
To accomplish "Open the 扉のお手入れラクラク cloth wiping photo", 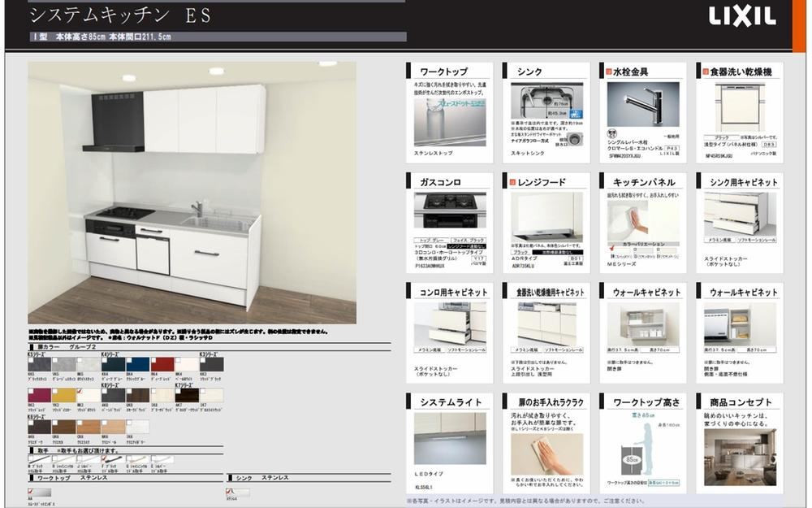I will pos(546,454).
